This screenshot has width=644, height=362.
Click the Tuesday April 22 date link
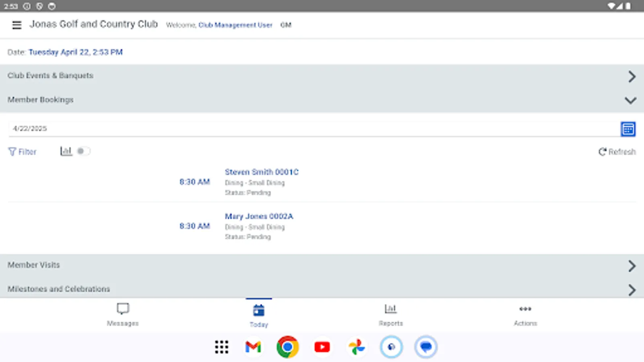[x=76, y=52]
